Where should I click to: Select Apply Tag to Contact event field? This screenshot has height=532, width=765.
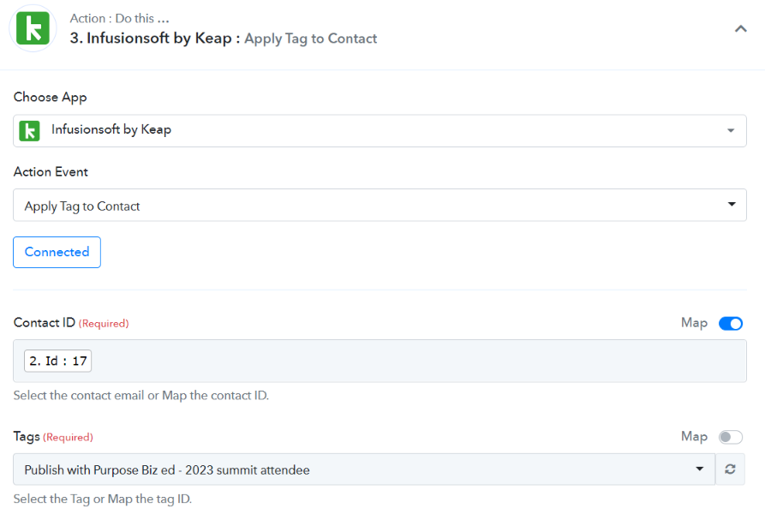click(380, 205)
